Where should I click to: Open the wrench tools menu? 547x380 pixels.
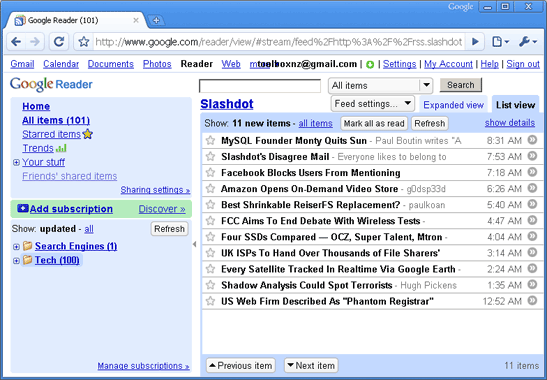pyautogui.click(x=527, y=42)
